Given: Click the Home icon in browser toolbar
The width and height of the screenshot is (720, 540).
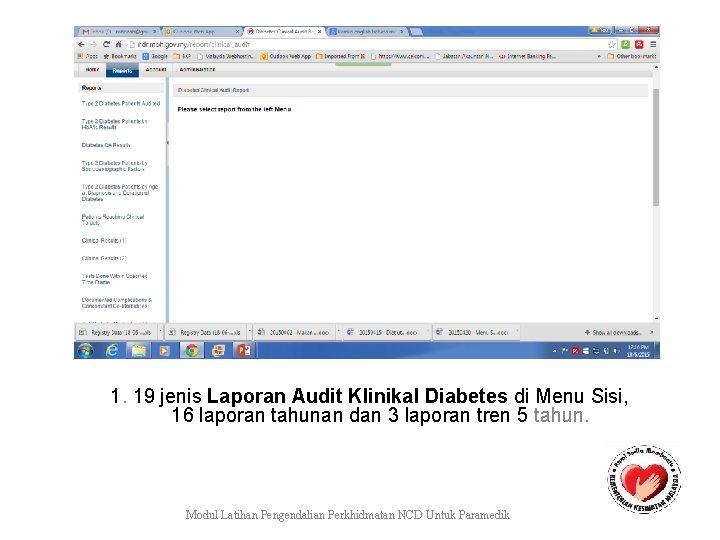Looking at the screenshot, I should (118, 45).
